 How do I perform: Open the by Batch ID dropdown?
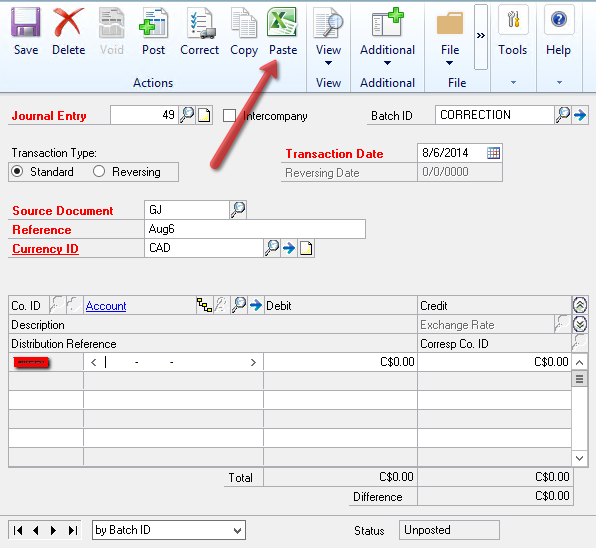tap(169, 530)
